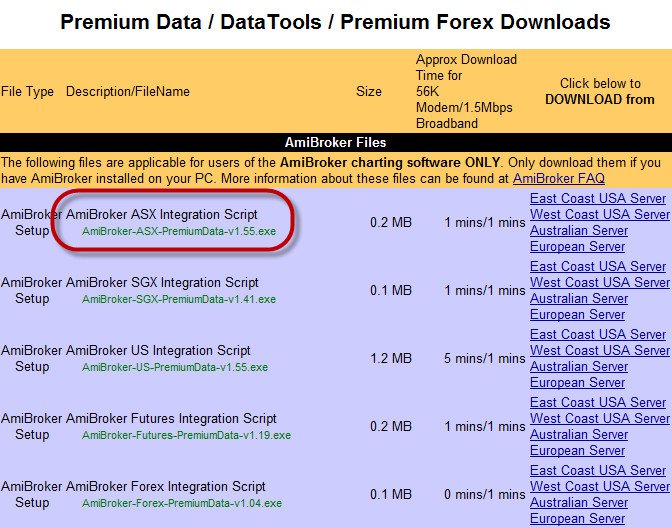Open the AmiBroker FAQ link
672x528 pixels.
[x=559, y=178]
